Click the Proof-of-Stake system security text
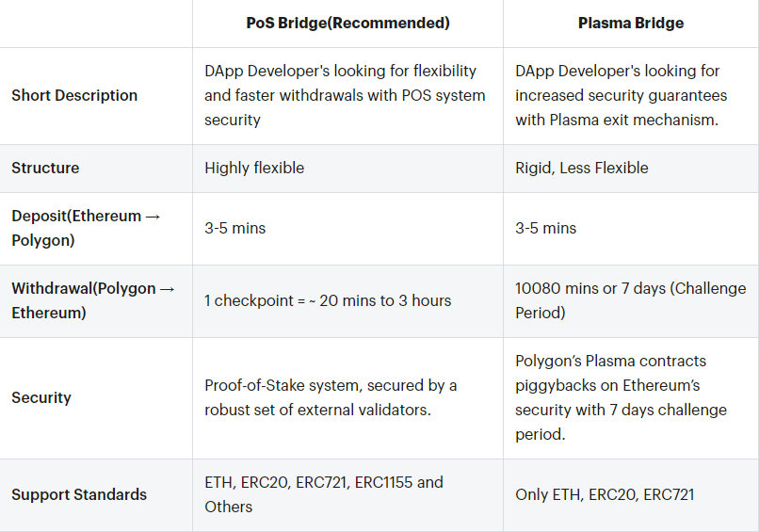Screen dimensions: 759x532 coord(331,397)
